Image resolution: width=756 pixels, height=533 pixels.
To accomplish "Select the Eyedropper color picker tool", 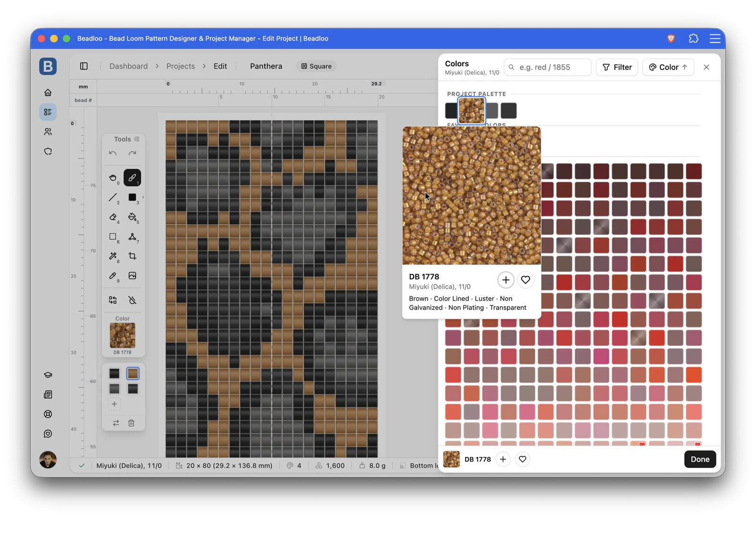I will 112,276.
